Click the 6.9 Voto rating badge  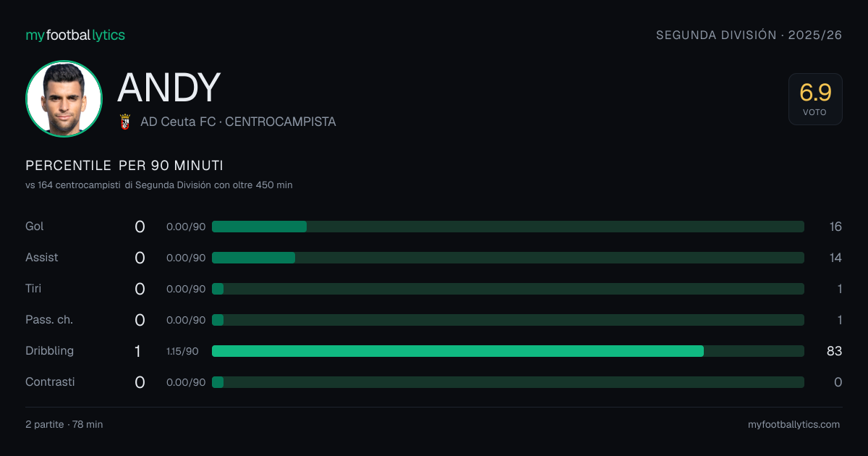coord(815,99)
